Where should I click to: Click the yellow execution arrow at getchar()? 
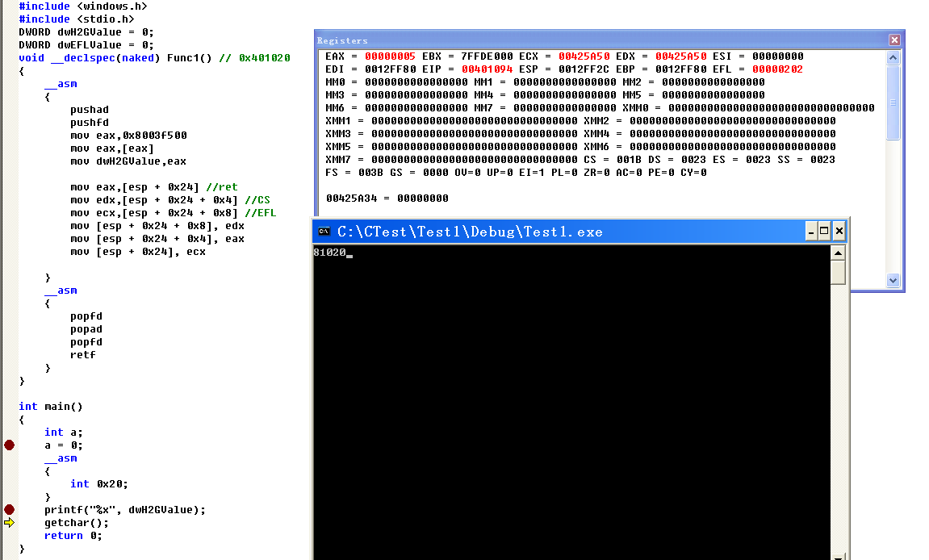click(x=10, y=523)
